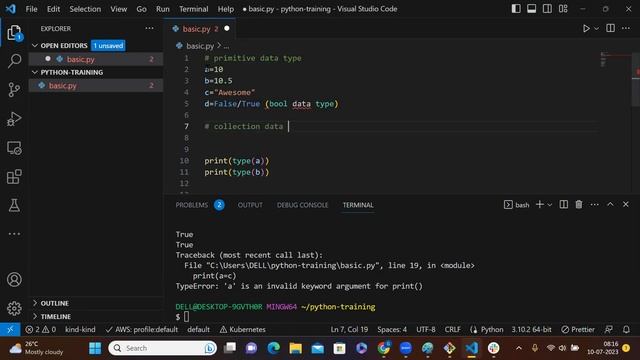Image resolution: width=640 pixels, height=360 pixels.
Task: Select basic.py under PYTHON-TRAINING folder
Action: click(96, 85)
